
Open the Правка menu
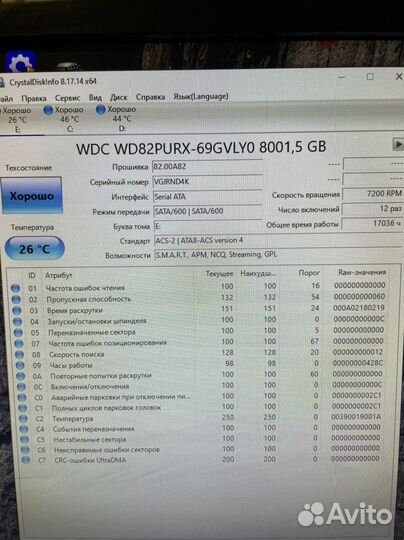pyautogui.click(x=34, y=99)
